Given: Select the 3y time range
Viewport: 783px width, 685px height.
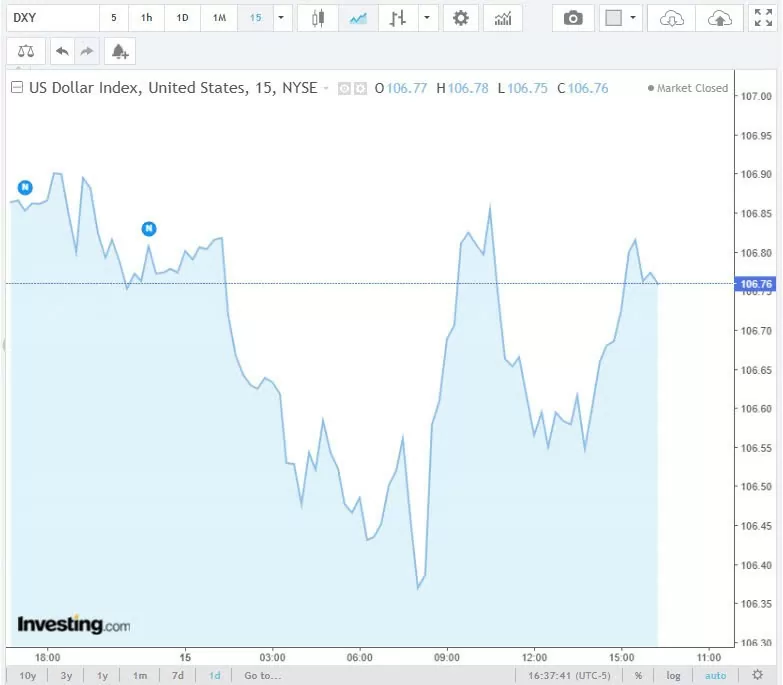Looking at the screenshot, I should pyautogui.click(x=66, y=676).
